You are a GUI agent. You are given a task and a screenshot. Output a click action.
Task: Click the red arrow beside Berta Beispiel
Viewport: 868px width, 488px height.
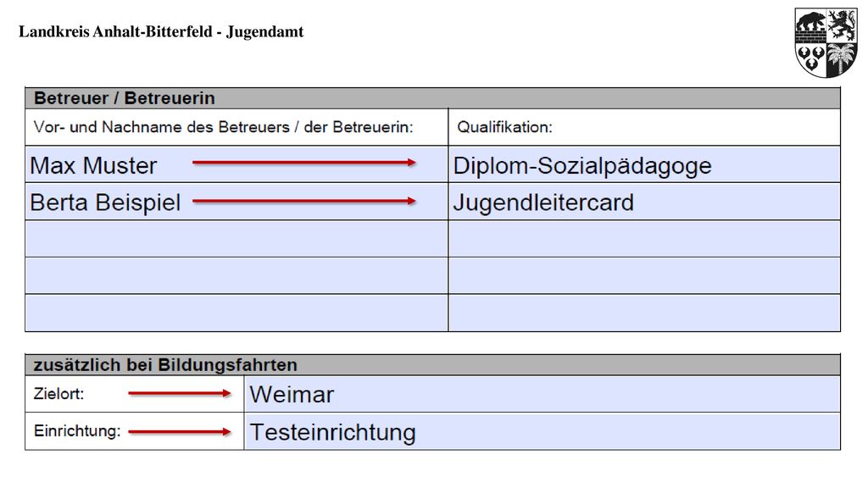[304, 201]
